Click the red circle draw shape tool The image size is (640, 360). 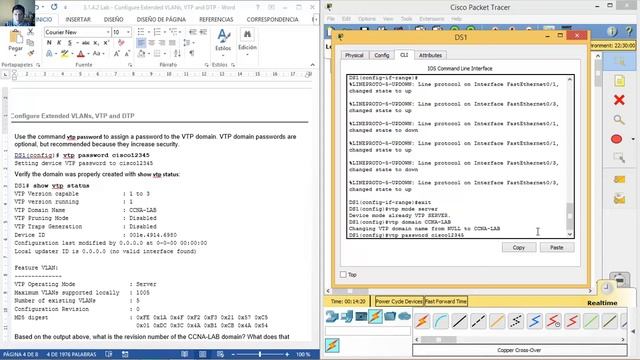pos(617,139)
